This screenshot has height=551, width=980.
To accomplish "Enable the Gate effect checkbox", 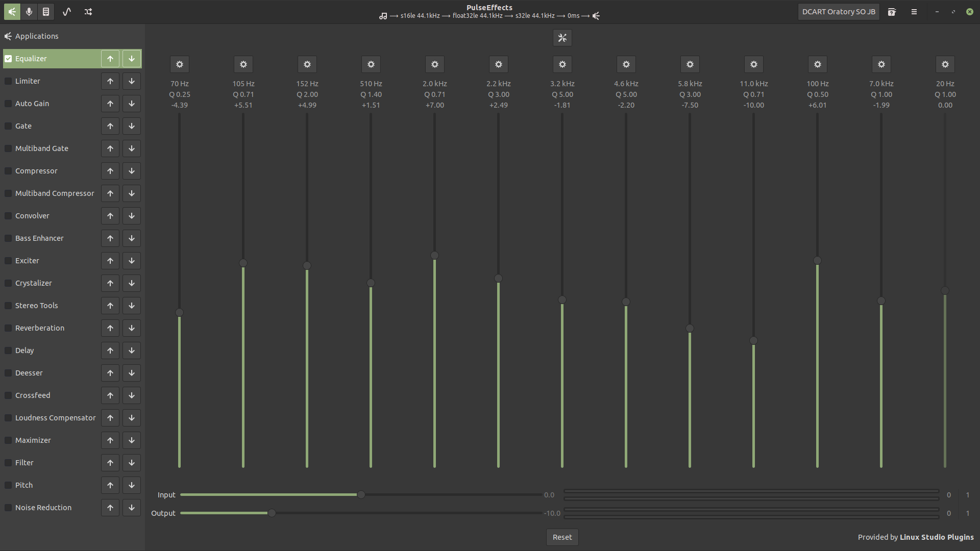I will 8,126.
